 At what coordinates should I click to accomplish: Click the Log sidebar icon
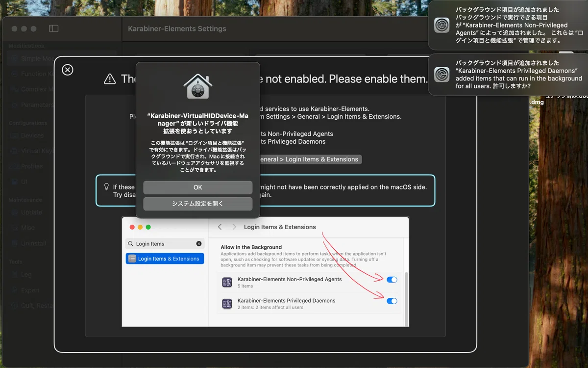point(14,274)
